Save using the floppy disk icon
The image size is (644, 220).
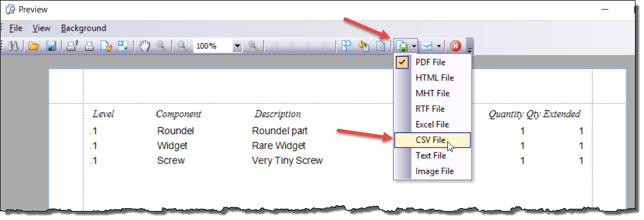click(x=51, y=46)
